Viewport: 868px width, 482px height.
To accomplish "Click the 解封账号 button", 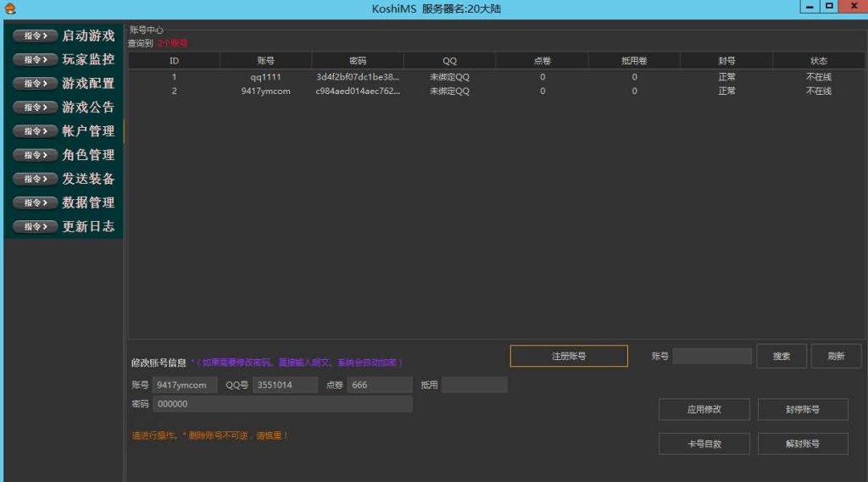I will 803,444.
